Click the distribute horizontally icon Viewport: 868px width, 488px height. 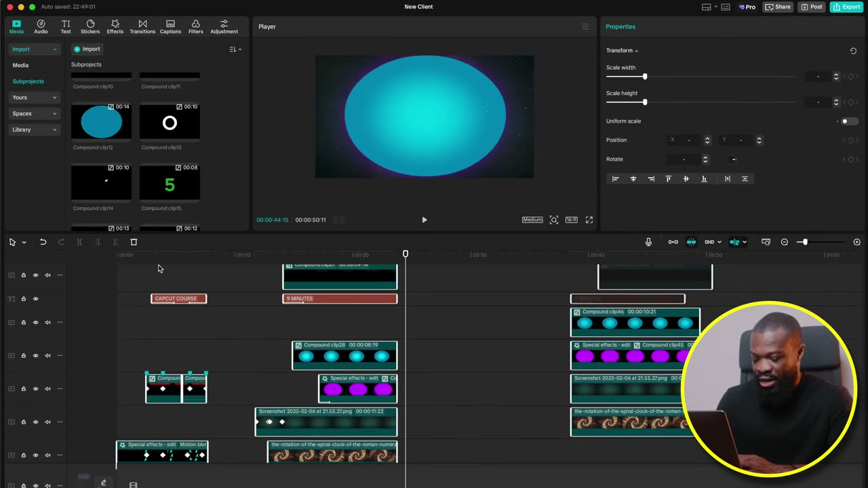pyautogui.click(x=728, y=179)
